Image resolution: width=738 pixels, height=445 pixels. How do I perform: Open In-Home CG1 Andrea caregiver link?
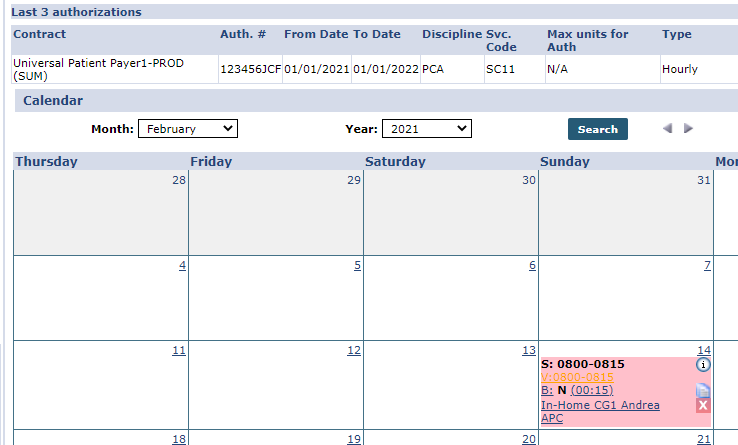click(600, 405)
